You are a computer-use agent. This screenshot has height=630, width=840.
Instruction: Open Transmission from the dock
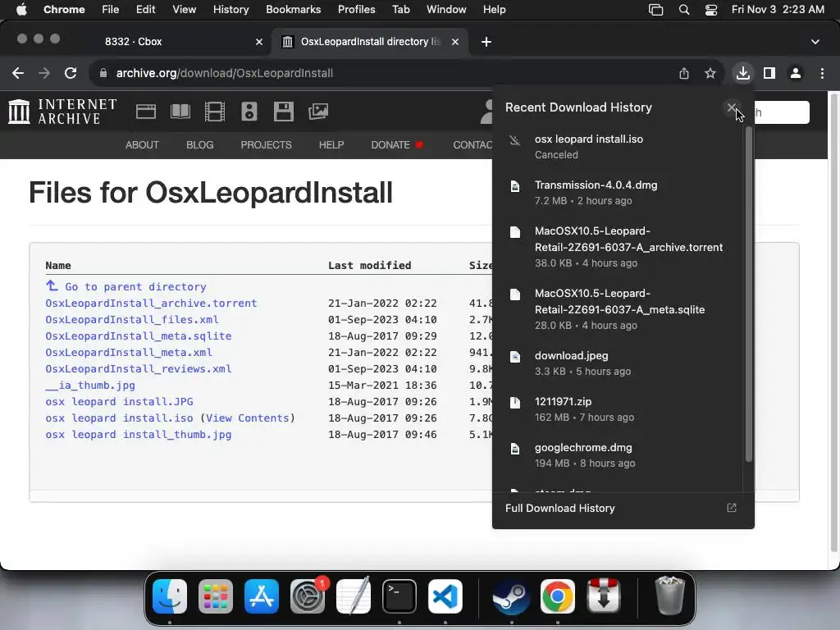coord(604,596)
